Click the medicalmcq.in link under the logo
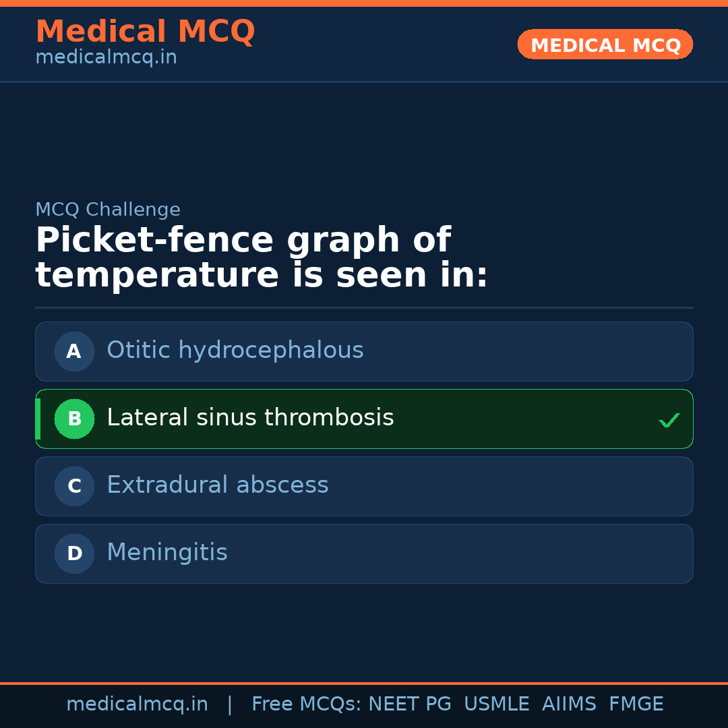Image resolution: width=728 pixels, height=728 pixels. [x=105, y=57]
